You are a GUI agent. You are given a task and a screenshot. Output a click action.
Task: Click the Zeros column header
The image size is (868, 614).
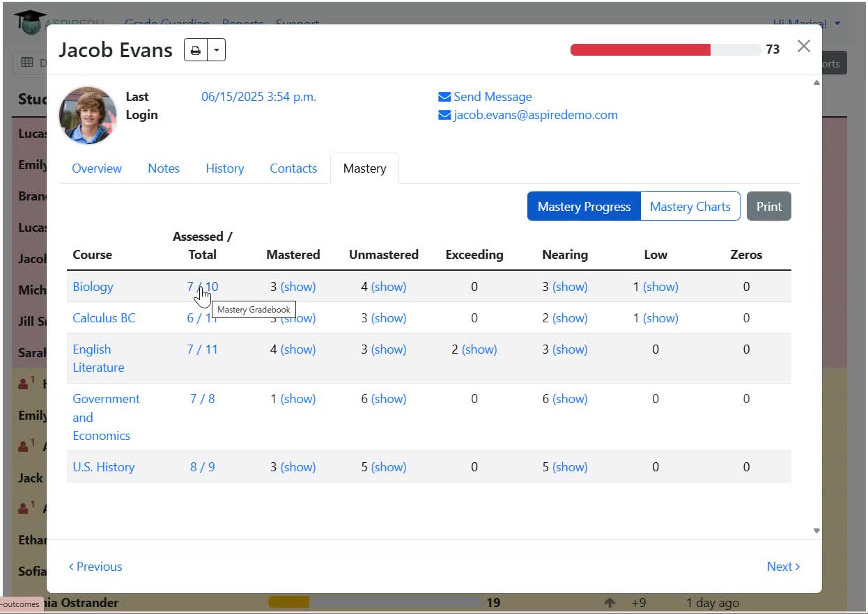coord(746,255)
